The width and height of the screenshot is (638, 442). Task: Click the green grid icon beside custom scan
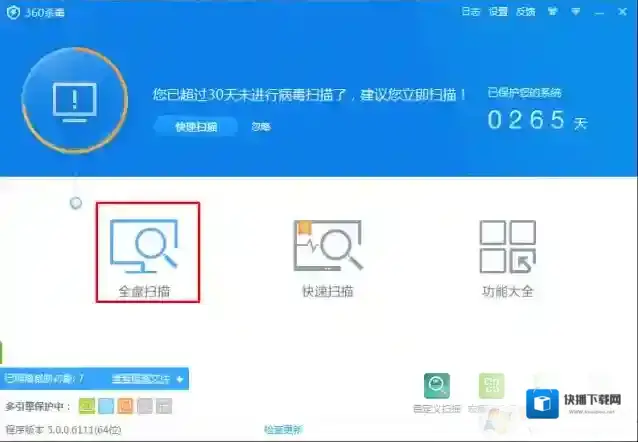pos(491,387)
